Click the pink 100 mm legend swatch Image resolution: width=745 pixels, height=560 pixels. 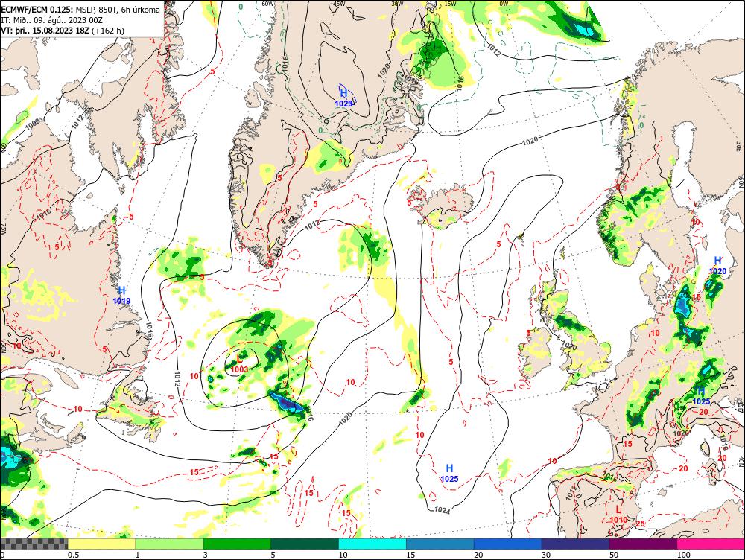click(711, 544)
